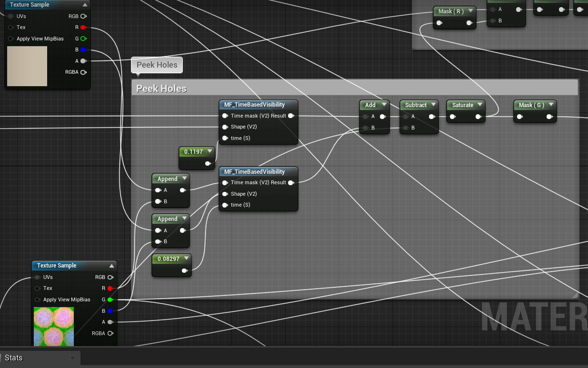This screenshot has height=368, width=588.
Task: Open the 0.1197 constant node preview dropdown
Action: [x=209, y=152]
